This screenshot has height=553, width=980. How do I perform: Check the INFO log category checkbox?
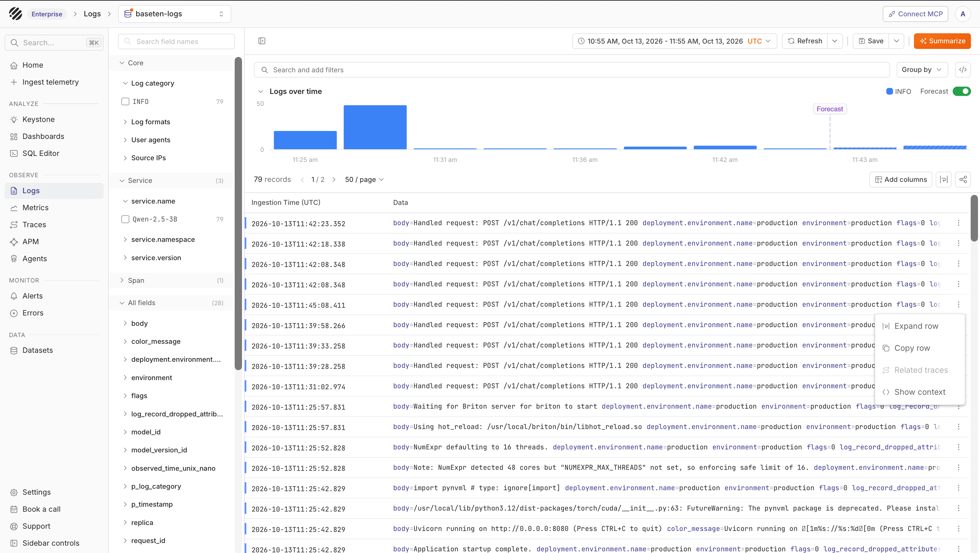coord(125,102)
